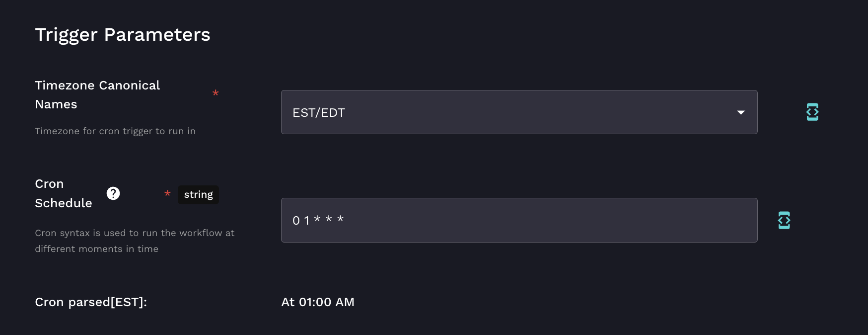Click 'Timezone for cron trigger to run in' description
This screenshot has height=335, width=868.
coord(115,131)
